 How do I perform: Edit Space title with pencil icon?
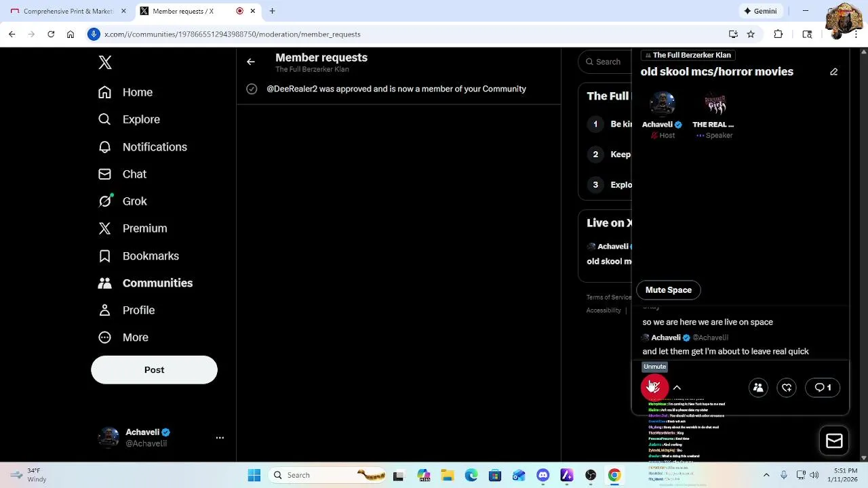click(x=834, y=72)
